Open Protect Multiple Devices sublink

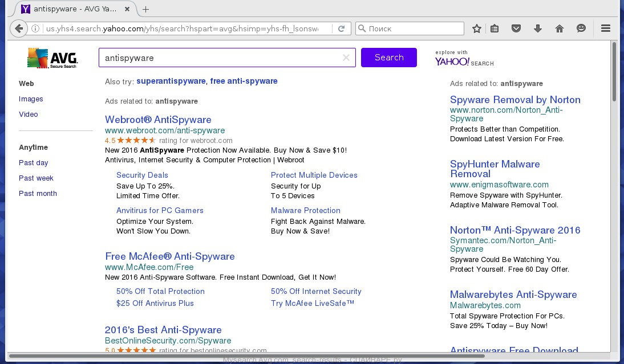[x=314, y=175]
